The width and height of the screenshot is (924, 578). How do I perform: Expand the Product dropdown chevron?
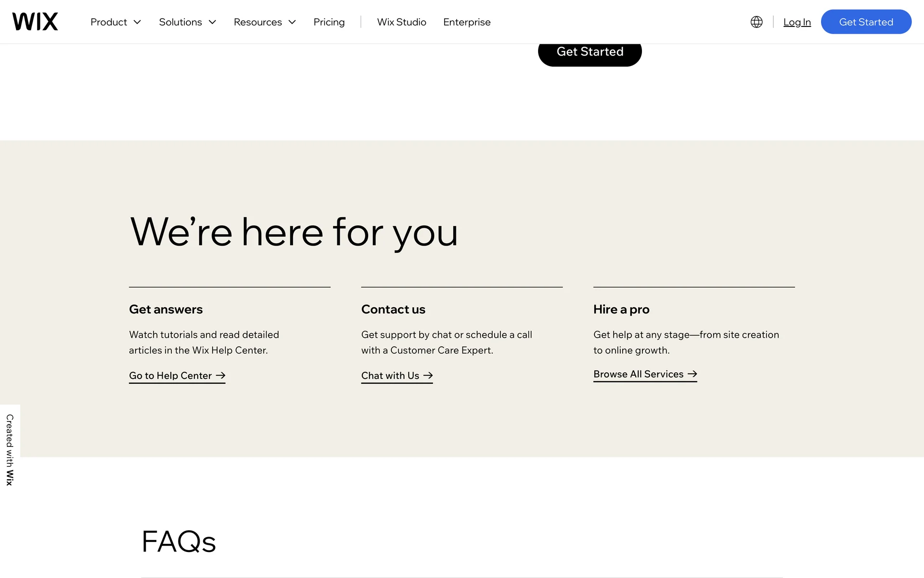pos(137,22)
